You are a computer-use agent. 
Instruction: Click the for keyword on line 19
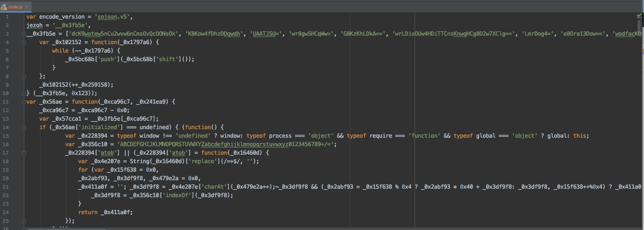[83, 170]
